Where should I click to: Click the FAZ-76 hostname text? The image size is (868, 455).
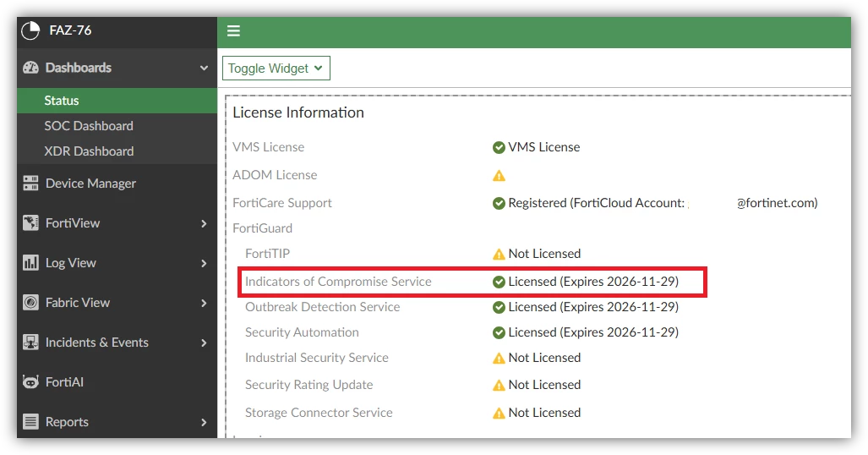(x=70, y=30)
